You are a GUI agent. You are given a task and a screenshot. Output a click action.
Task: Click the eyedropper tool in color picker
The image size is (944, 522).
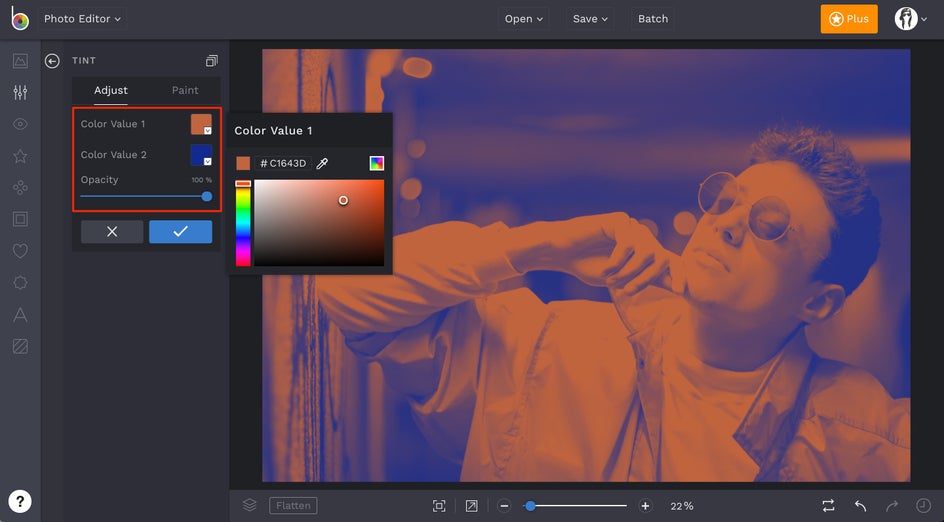pos(322,163)
